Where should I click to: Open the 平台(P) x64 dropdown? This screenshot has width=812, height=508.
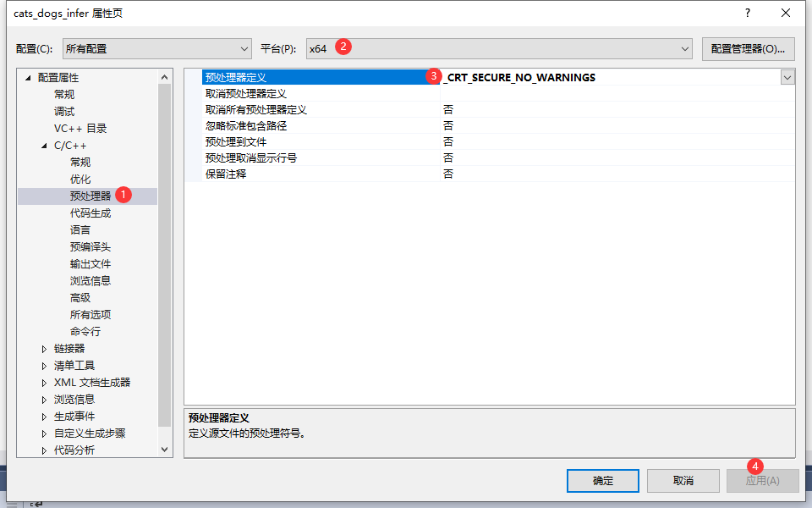[x=499, y=49]
